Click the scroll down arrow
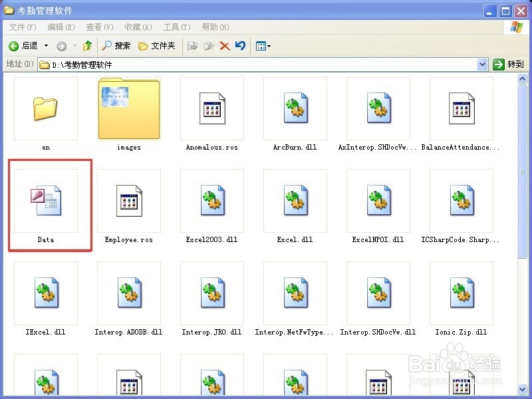532x399 pixels. [x=522, y=389]
